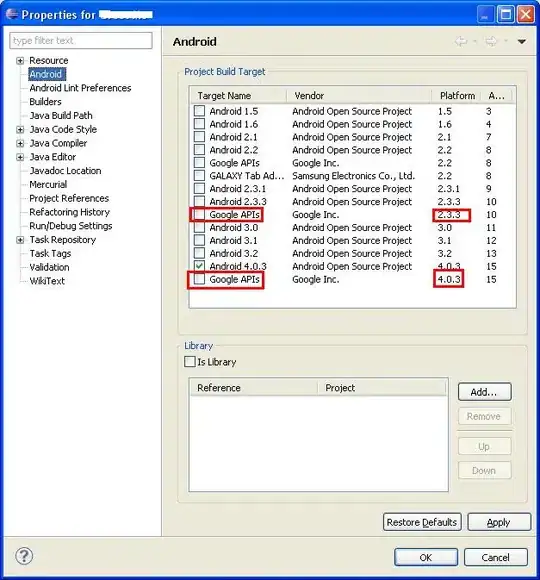Open the Validation properties page

click(49, 267)
